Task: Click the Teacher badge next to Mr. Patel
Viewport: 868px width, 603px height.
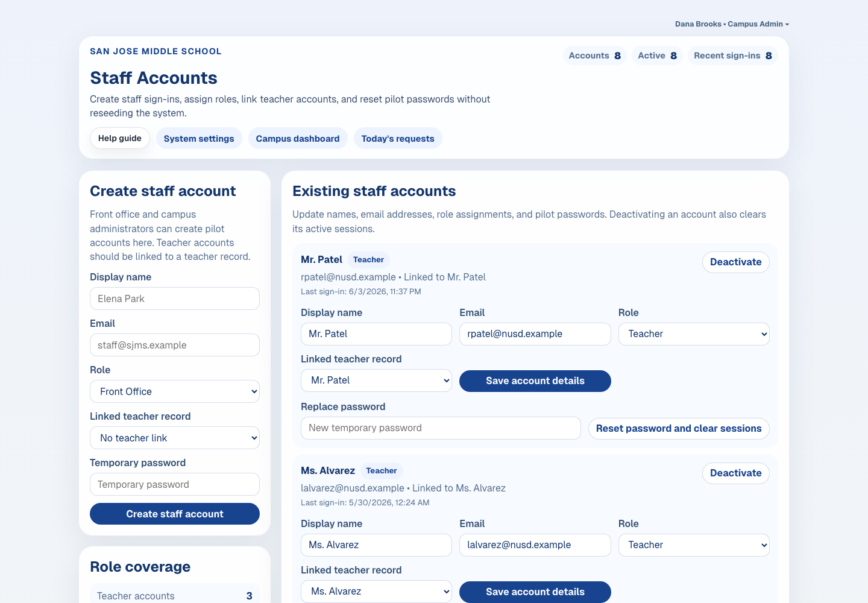Action: point(368,260)
